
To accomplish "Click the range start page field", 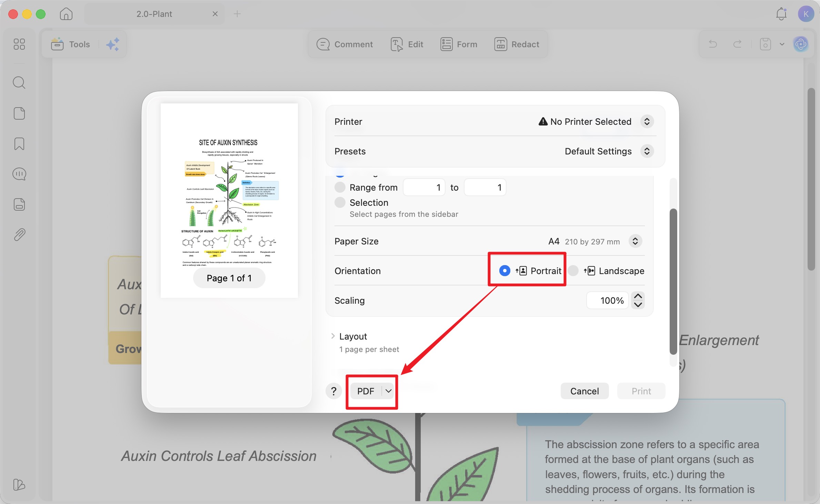I will [x=424, y=187].
